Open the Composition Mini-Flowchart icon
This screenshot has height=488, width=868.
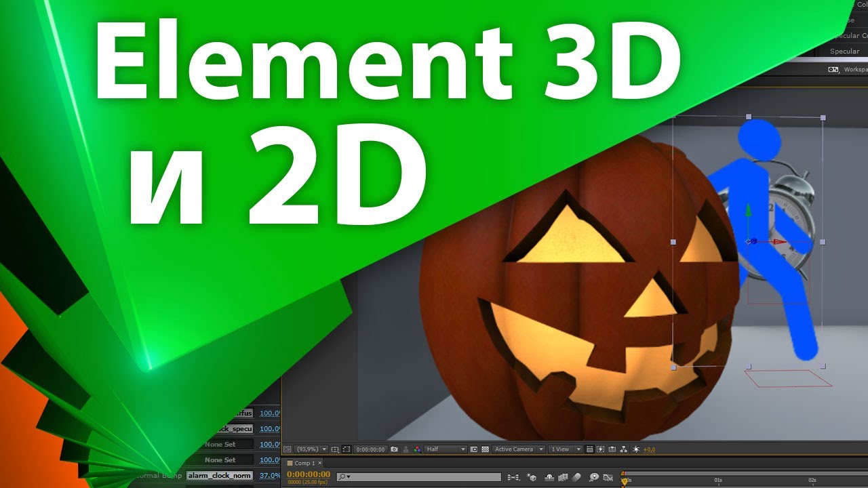point(514,477)
